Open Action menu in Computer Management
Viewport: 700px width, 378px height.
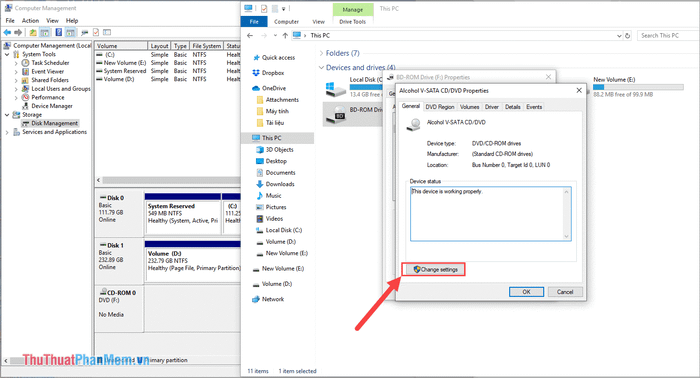coord(30,21)
